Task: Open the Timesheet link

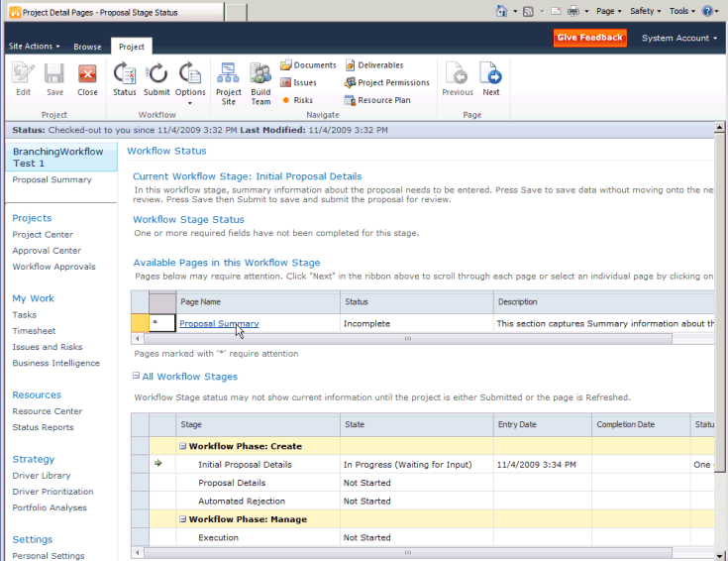Action: point(34,331)
